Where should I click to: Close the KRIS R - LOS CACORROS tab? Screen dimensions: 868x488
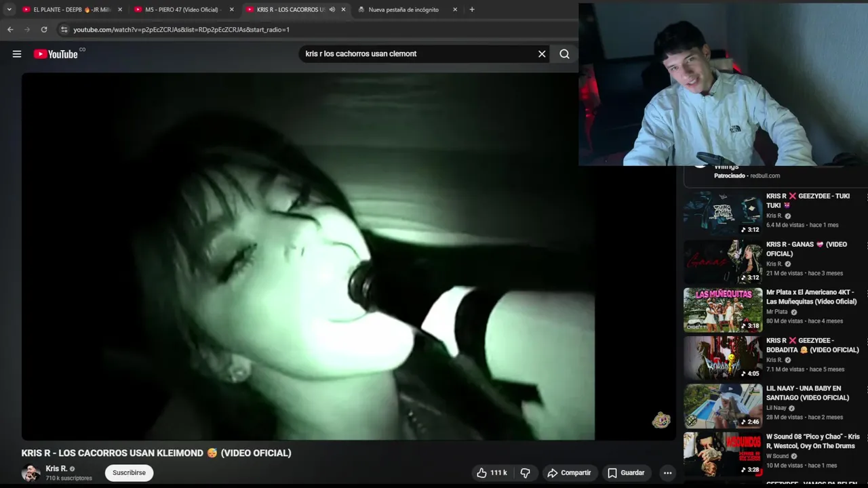pos(344,9)
